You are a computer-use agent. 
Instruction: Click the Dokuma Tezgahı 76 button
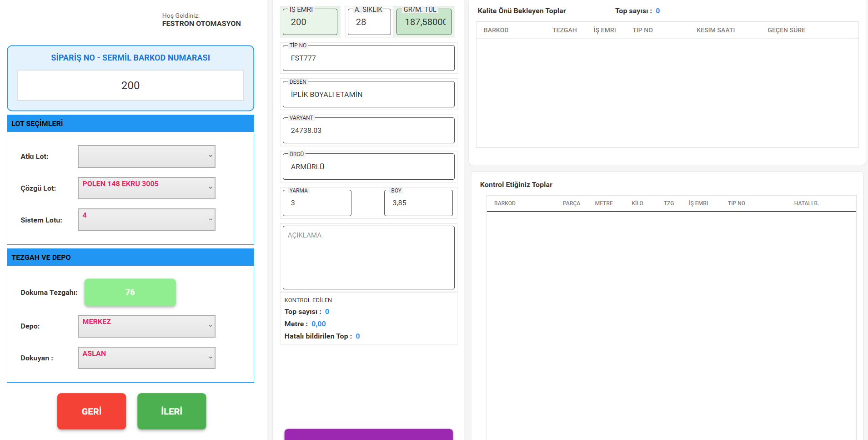pos(130,292)
